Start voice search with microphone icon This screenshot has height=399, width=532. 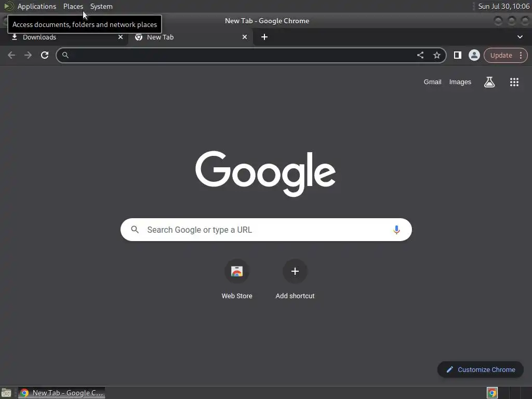point(396,230)
